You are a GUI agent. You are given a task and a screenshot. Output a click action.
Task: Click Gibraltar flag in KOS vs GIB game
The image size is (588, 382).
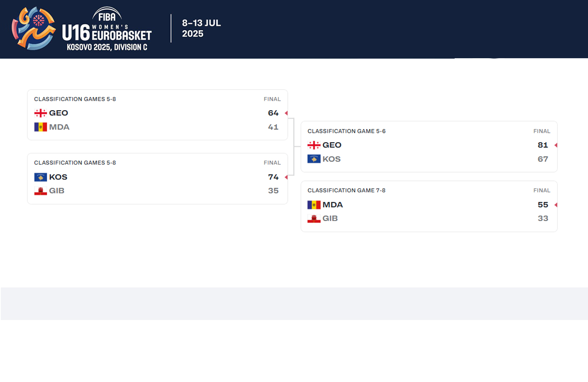[40, 191]
